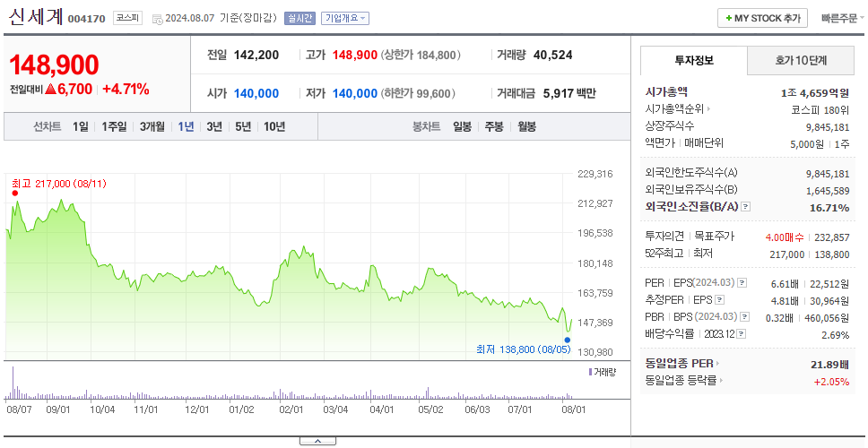Viewport: 868px width, 448px height.
Task: Click the 거래량 legend in volume chart
Action: click(603, 372)
